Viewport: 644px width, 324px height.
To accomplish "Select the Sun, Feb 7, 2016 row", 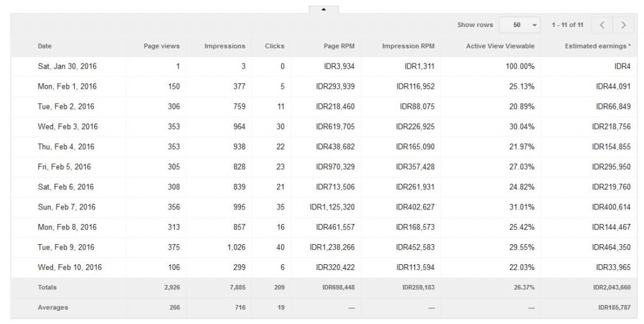I will pyautogui.click(x=324, y=207).
